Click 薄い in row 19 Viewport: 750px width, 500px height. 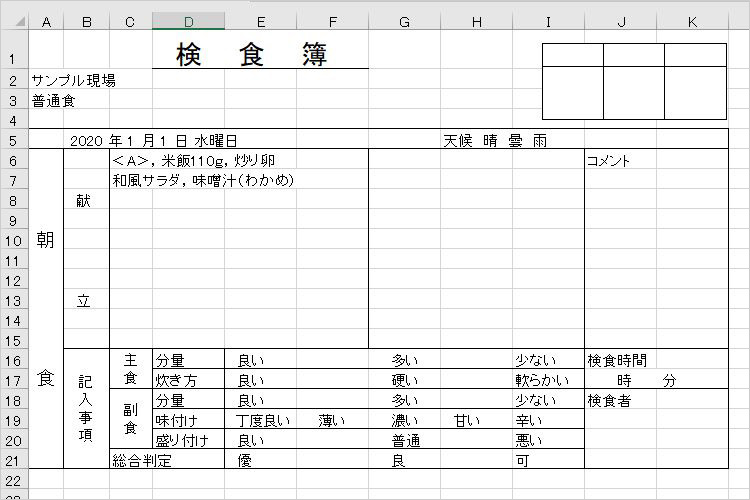pyautogui.click(x=332, y=421)
